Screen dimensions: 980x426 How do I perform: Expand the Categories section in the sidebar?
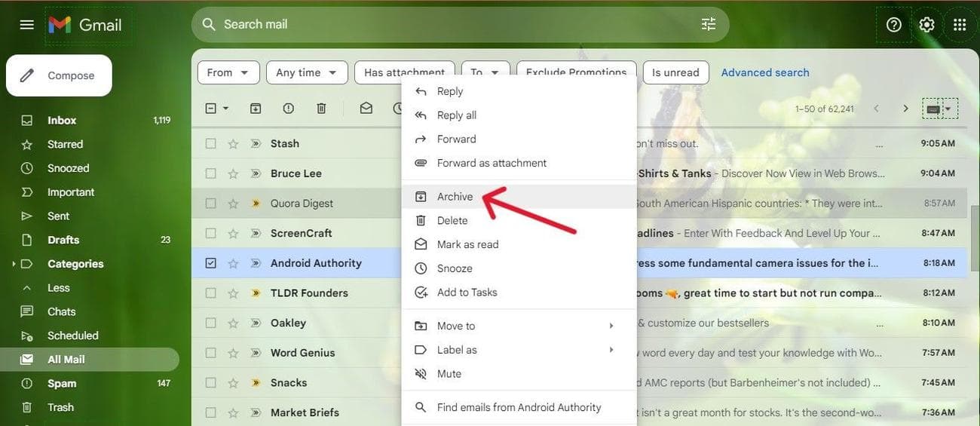13,264
